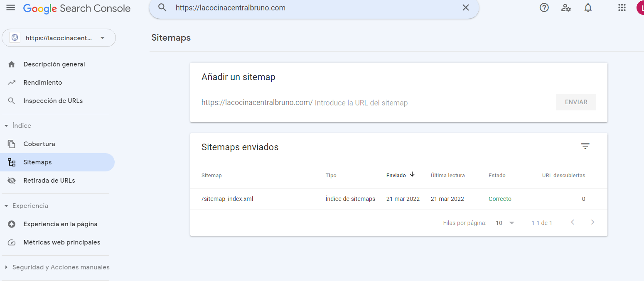Click the Estado column header
644x281 pixels.
tap(497, 175)
